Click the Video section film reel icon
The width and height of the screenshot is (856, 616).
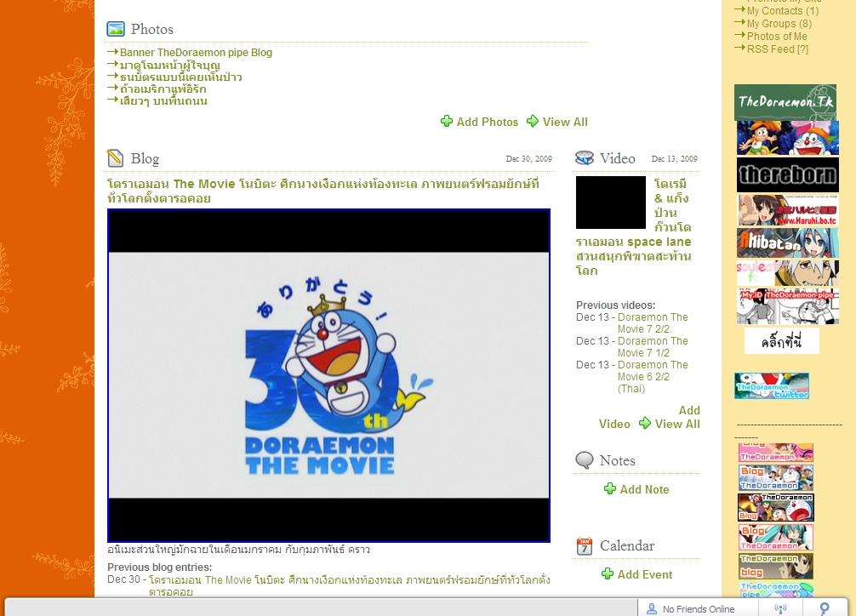tap(584, 158)
